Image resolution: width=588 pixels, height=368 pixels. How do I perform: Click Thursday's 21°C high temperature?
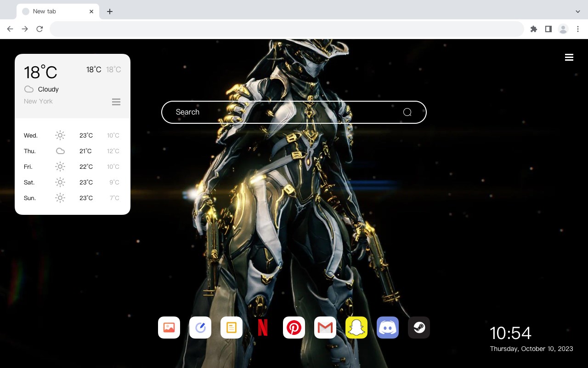point(86,151)
